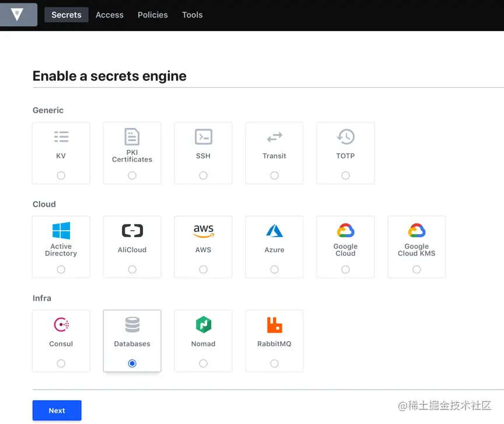This screenshot has width=504, height=424.
Task: Click the AliCloud logo icon
Action: point(132,230)
